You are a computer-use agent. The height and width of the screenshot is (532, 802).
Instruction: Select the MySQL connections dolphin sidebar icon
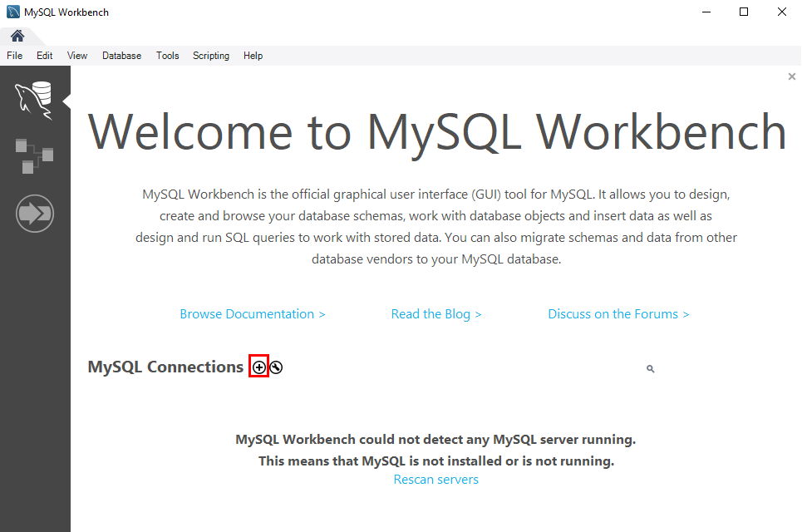(34, 101)
